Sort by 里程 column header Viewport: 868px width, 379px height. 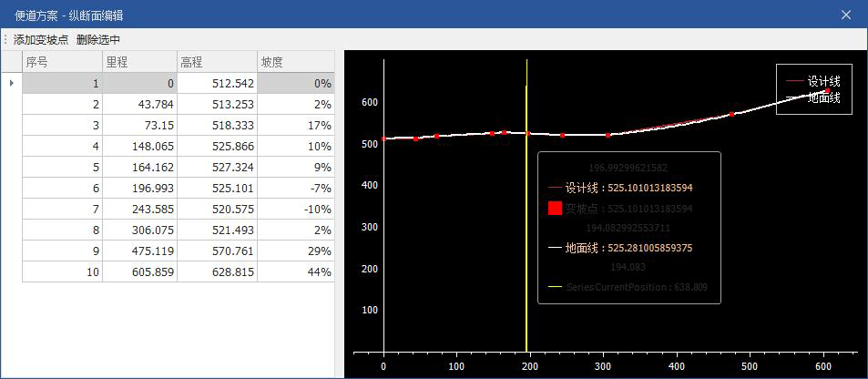click(x=140, y=63)
